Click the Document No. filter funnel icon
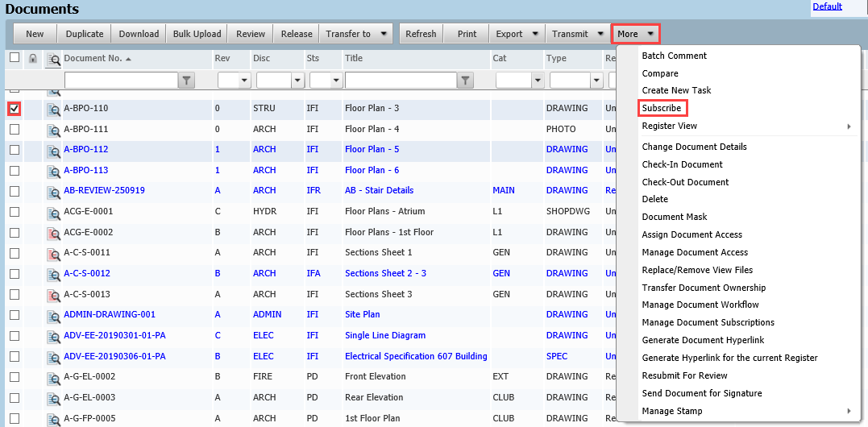868x427 pixels. [x=187, y=80]
